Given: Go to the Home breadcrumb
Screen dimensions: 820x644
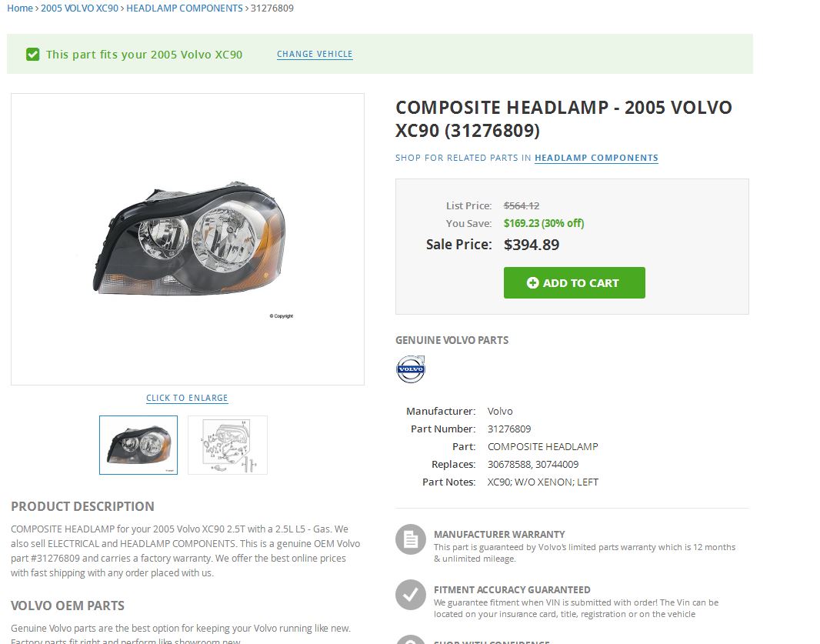Looking at the screenshot, I should [20, 8].
